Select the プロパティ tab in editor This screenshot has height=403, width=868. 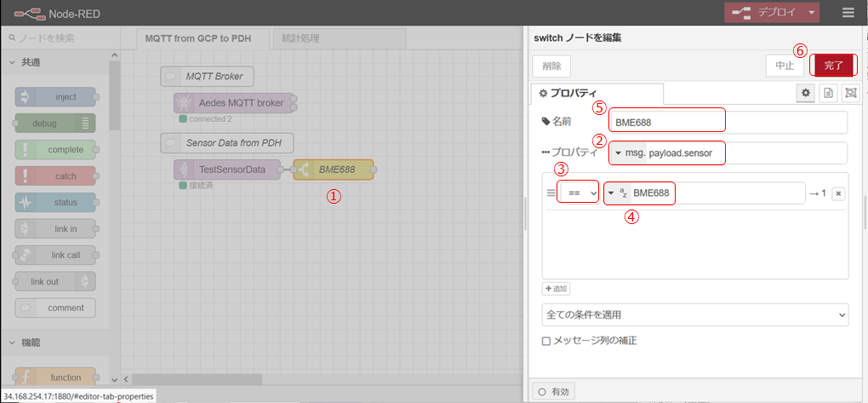pos(568,94)
